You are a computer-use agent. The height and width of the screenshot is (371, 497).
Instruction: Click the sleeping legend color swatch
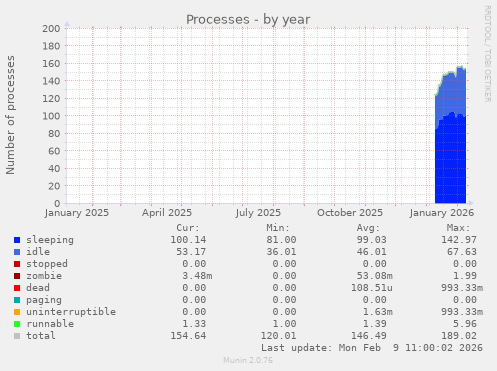tap(17, 240)
